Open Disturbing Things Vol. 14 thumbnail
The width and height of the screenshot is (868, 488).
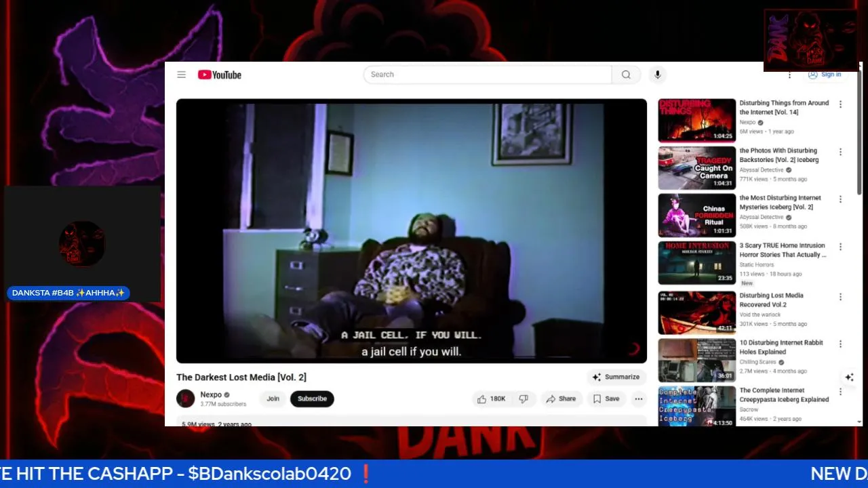coord(697,120)
